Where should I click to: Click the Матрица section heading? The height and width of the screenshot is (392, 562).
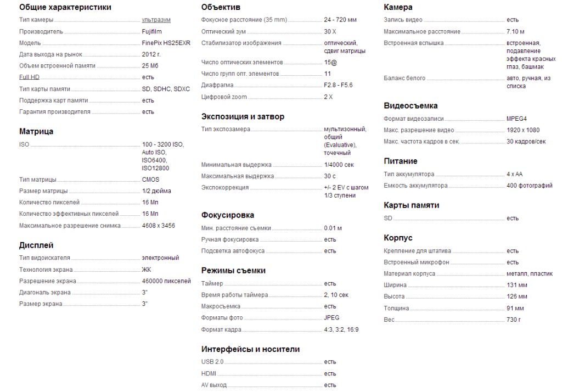(36, 131)
